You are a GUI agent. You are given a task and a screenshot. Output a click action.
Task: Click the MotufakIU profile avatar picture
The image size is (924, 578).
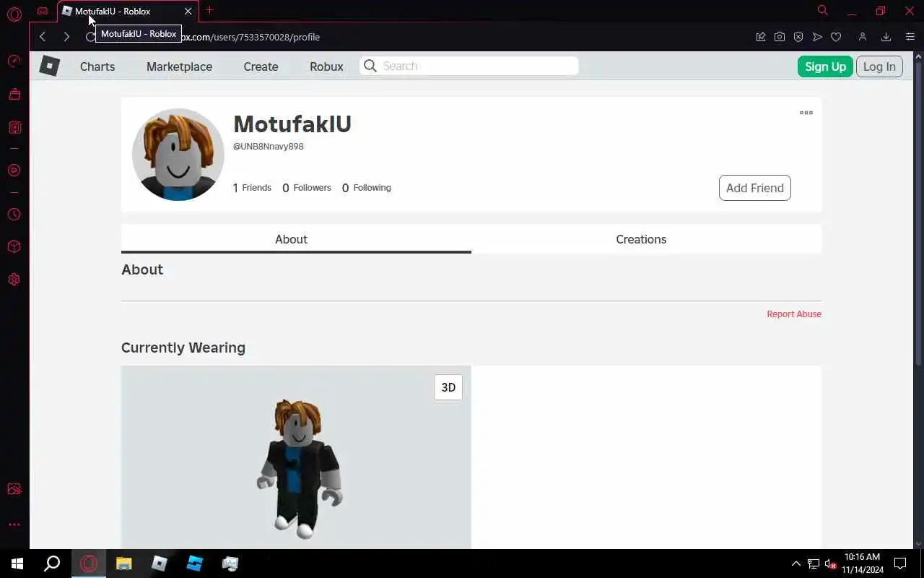click(178, 155)
